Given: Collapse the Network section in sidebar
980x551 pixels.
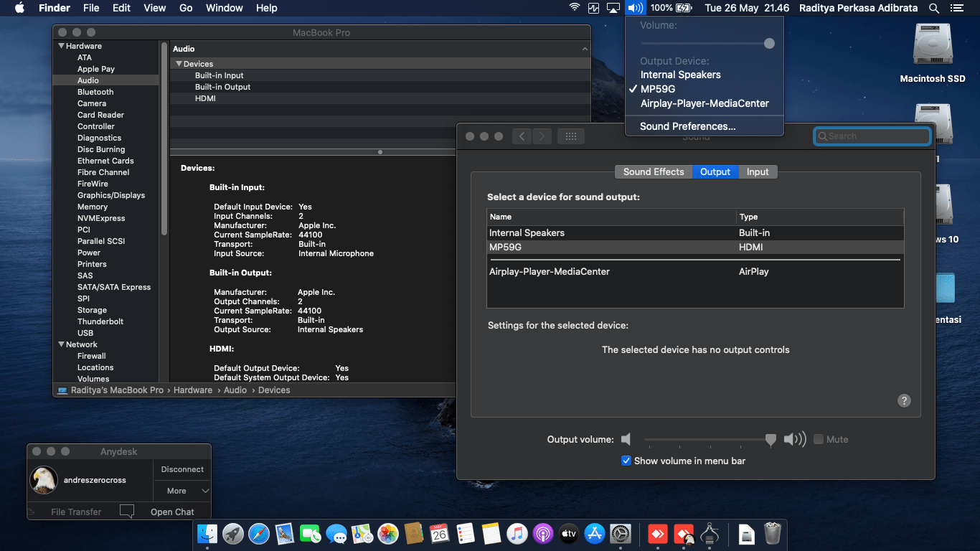Looking at the screenshot, I should pos(61,344).
